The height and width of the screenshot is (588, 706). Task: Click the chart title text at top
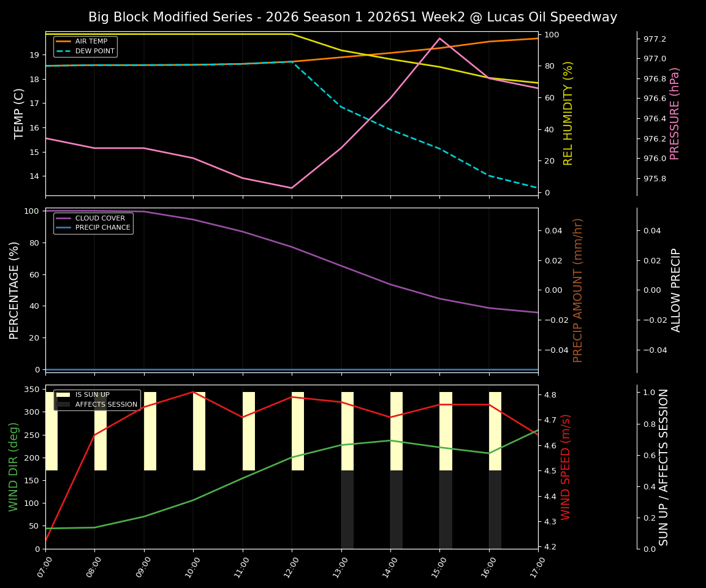pyautogui.click(x=353, y=17)
